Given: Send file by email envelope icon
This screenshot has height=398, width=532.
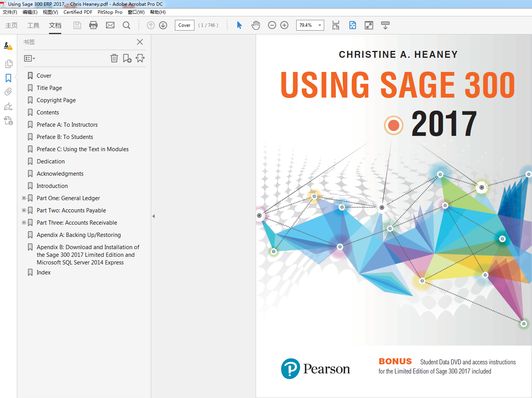Looking at the screenshot, I should pyautogui.click(x=110, y=25).
